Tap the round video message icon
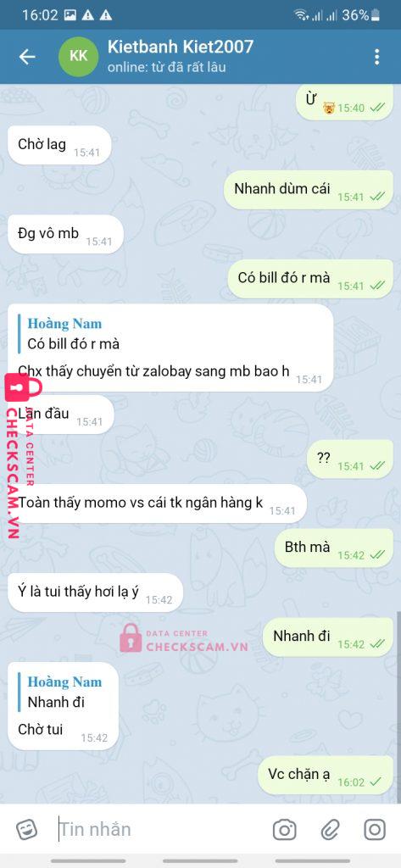This screenshot has width=401, height=868. (x=375, y=829)
